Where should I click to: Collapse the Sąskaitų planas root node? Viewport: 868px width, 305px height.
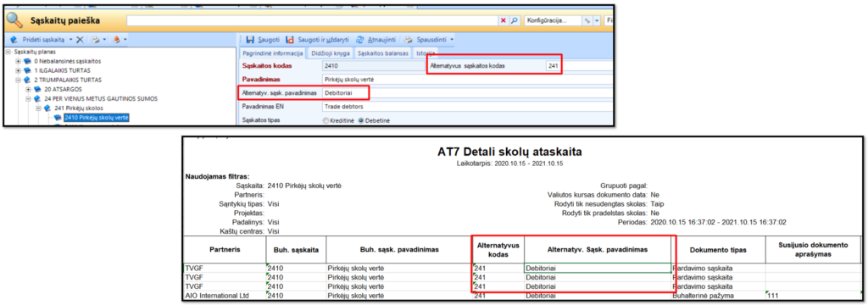click(8, 52)
